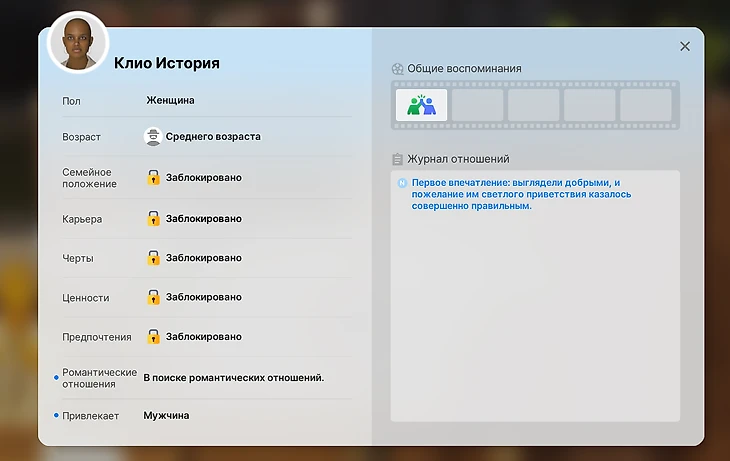730x461 pixels.
Task: Click the blue dot beside Романтические отношения
Action: click(x=55, y=378)
